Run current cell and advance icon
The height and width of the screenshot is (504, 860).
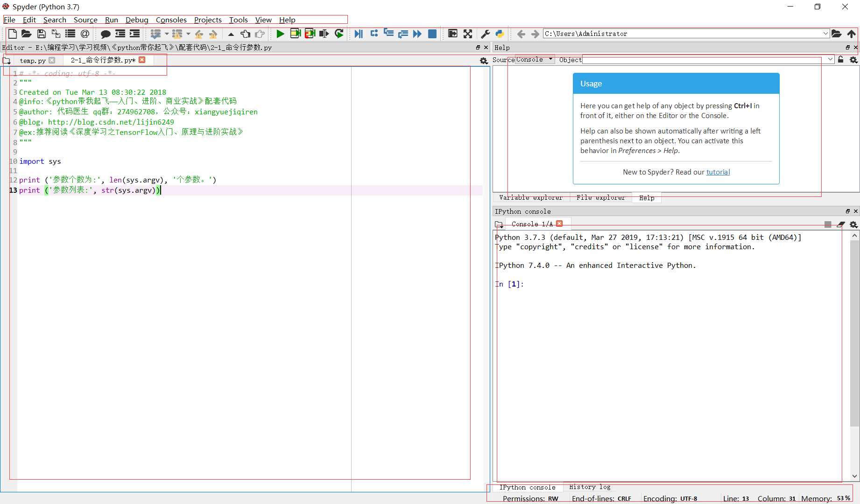point(310,34)
